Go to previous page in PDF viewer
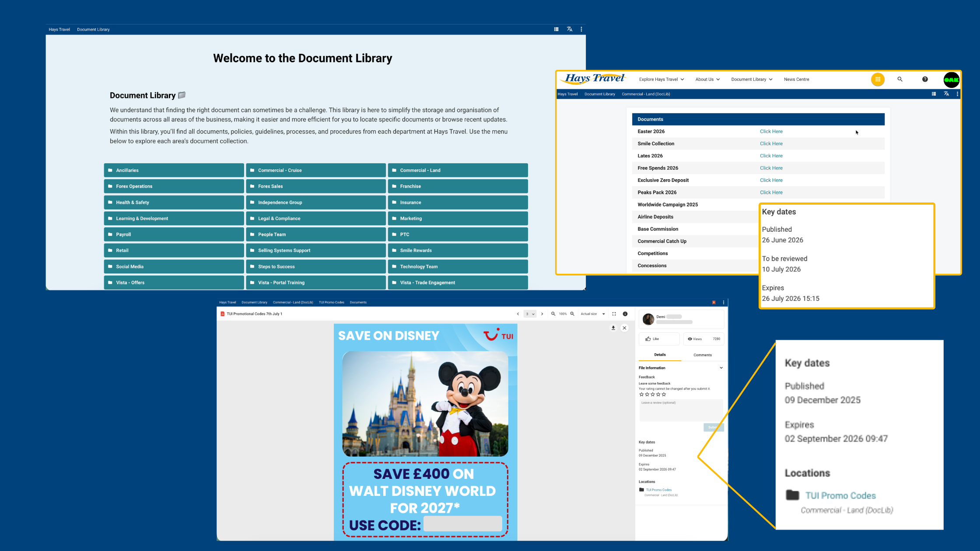This screenshot has height=551, width=980. click(x=518, y=314)
